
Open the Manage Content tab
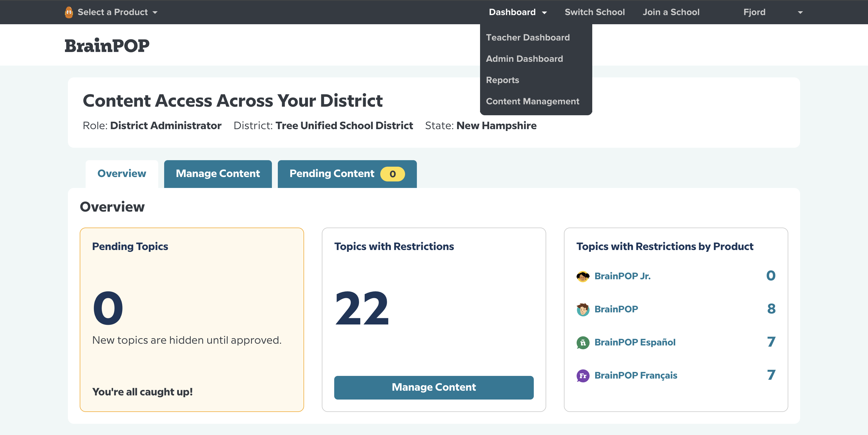point(218,174)
